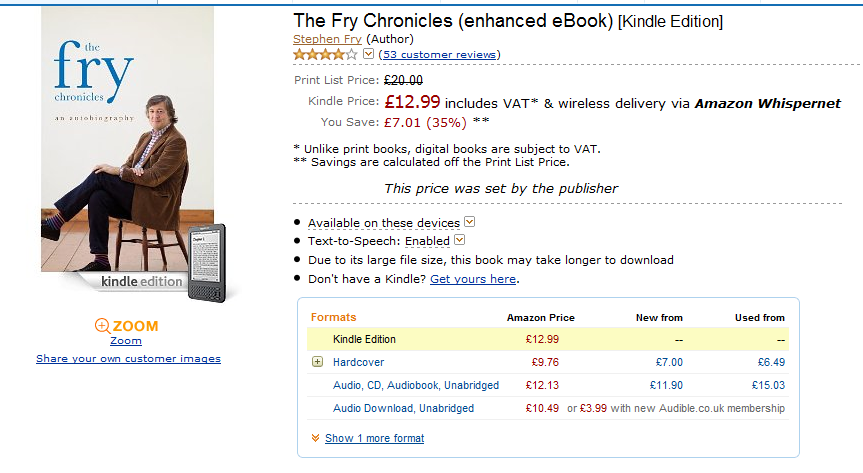Screen dimensions: 863x473
Task: Click 'Show 1 more format' link
Action: coord(374,438)
